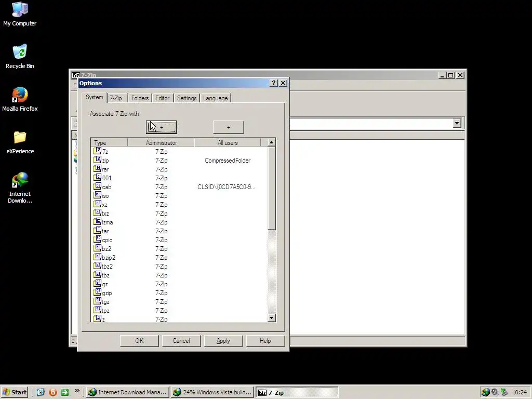Click the Type column header
Viewport: 532px width, 399px height.
click(109, 143)
